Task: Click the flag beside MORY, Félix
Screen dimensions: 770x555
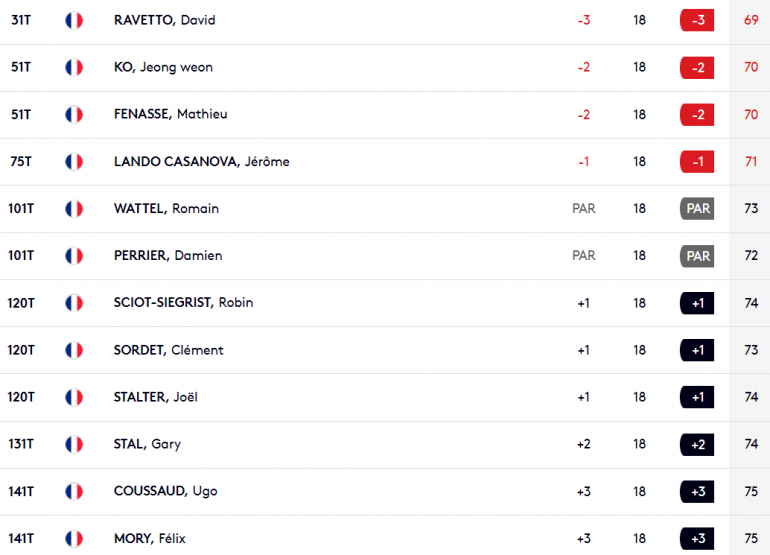Action: coord(74,539)
